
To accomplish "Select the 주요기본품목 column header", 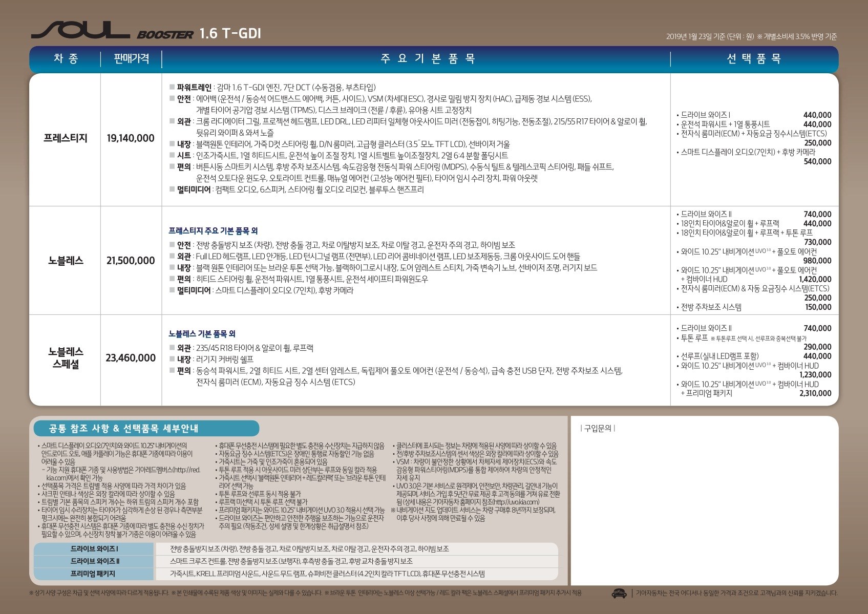I will pyautogui.click(x=428, y=59).
